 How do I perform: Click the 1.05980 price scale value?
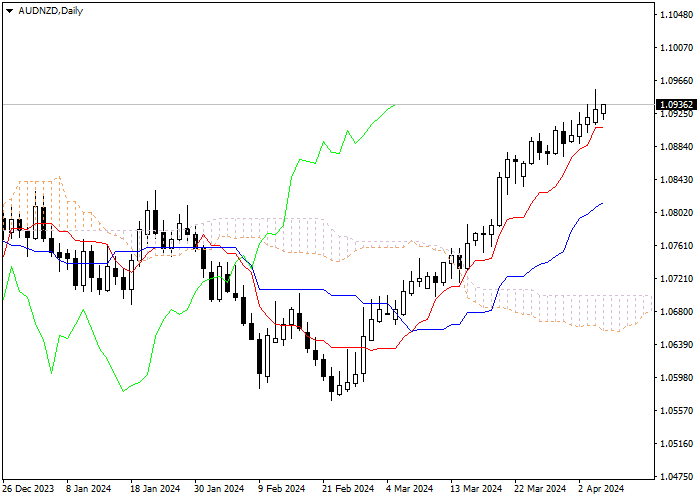coord(676,378)
